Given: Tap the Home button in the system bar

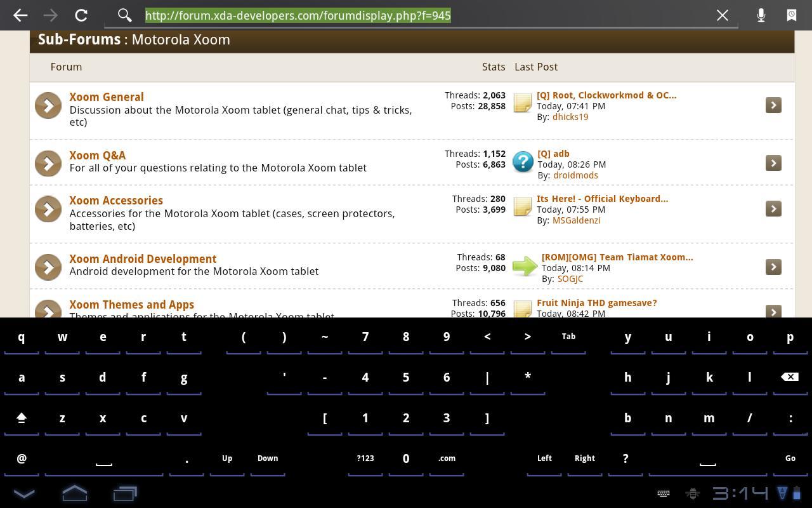Looking at the screenshot, I should (74, 493).
